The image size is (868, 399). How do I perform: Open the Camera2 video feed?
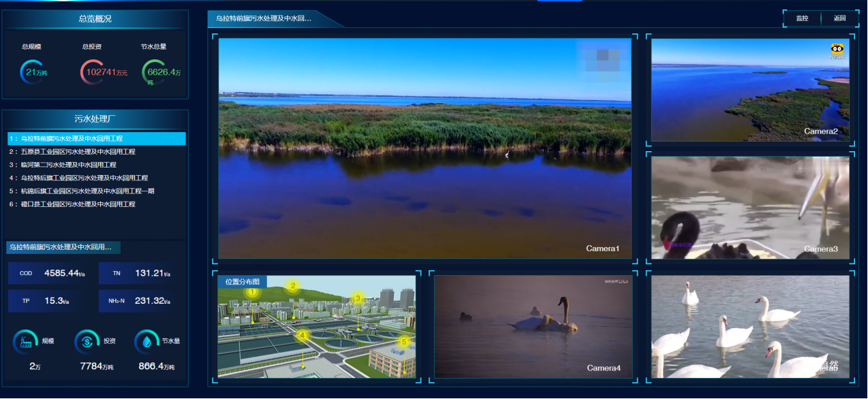[750, 90]
